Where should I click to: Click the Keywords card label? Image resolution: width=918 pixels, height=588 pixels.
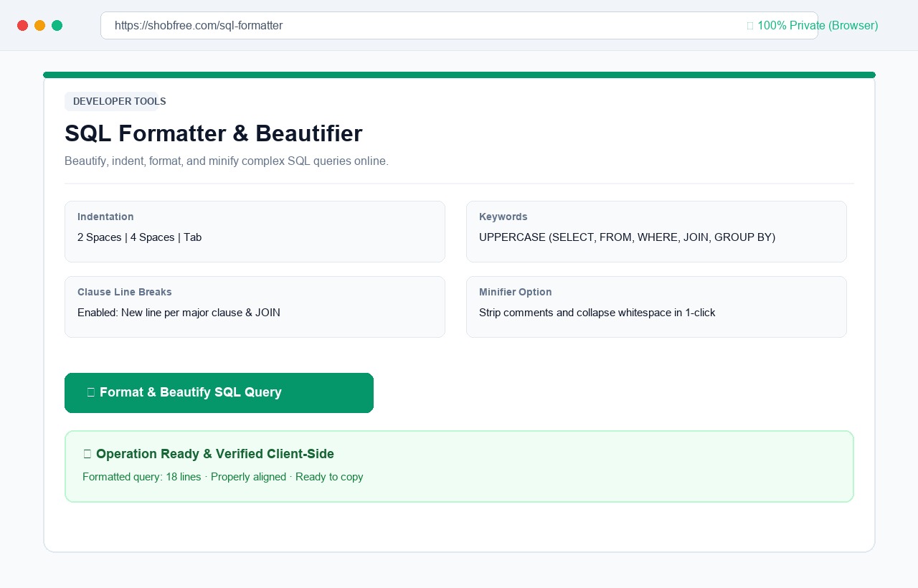503,217
